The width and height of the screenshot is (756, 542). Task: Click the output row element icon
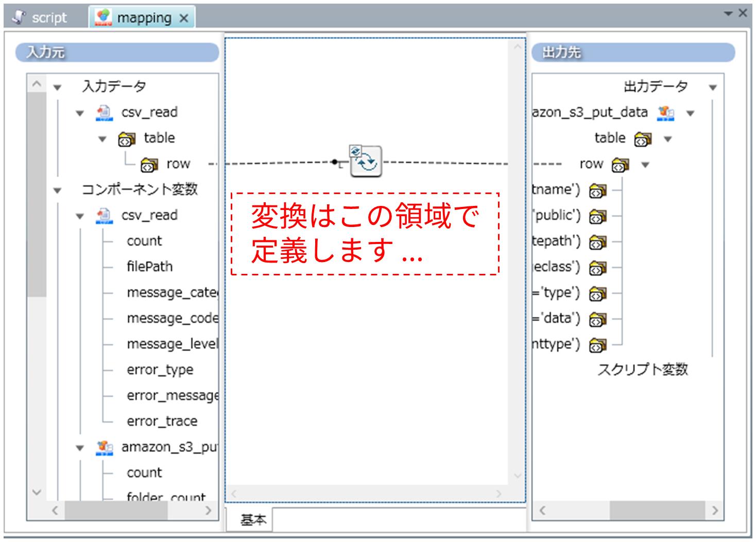click(x=620, y=165)
